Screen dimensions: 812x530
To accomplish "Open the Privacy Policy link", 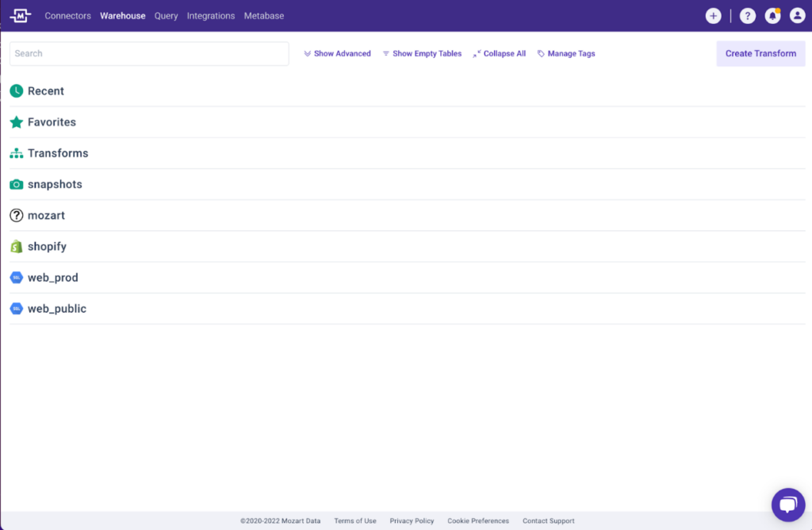I will 412,520.
